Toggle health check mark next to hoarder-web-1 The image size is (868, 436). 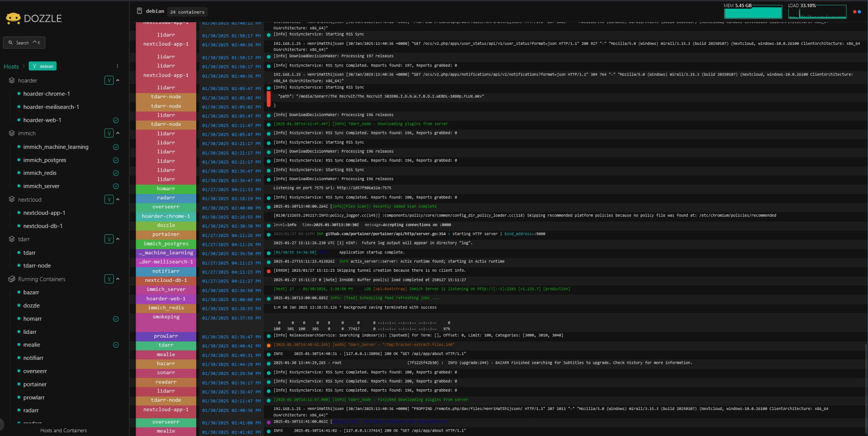(116, 120)
